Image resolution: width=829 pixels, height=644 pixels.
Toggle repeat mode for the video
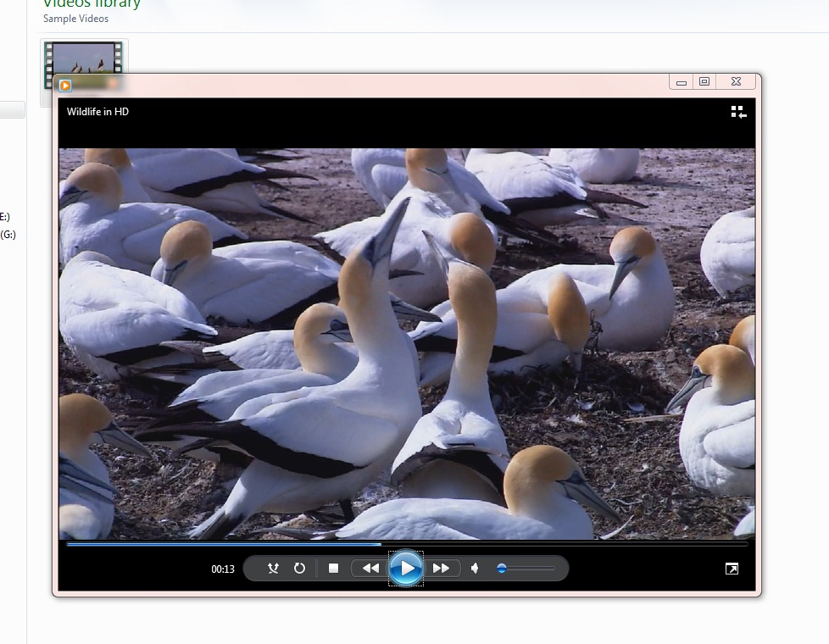pos(299,569)
